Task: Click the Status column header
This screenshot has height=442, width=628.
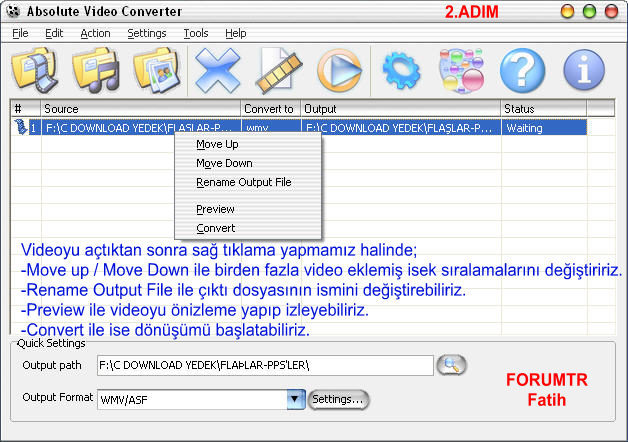Action: coord(543,109)
